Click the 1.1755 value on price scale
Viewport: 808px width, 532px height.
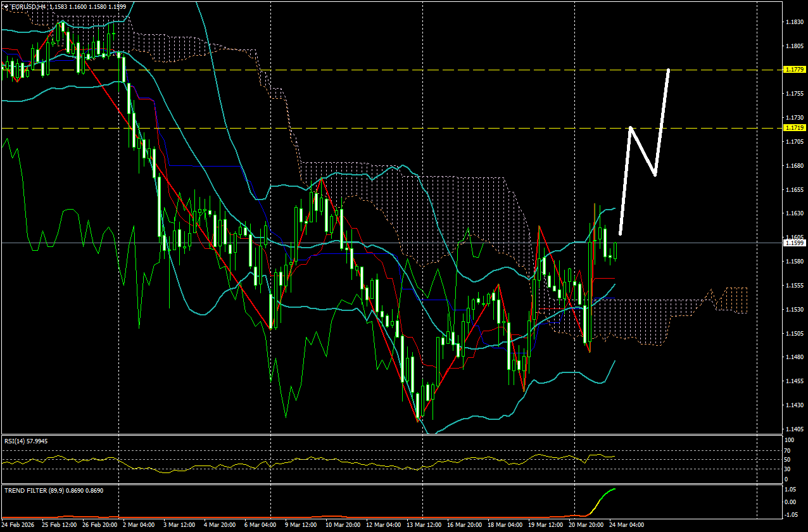(x=794, y=94)
